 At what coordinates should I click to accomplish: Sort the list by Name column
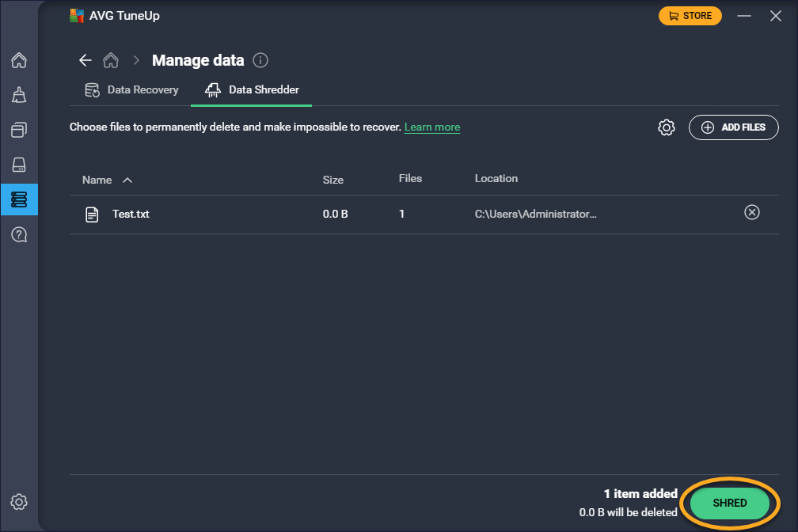click(98, 180)
